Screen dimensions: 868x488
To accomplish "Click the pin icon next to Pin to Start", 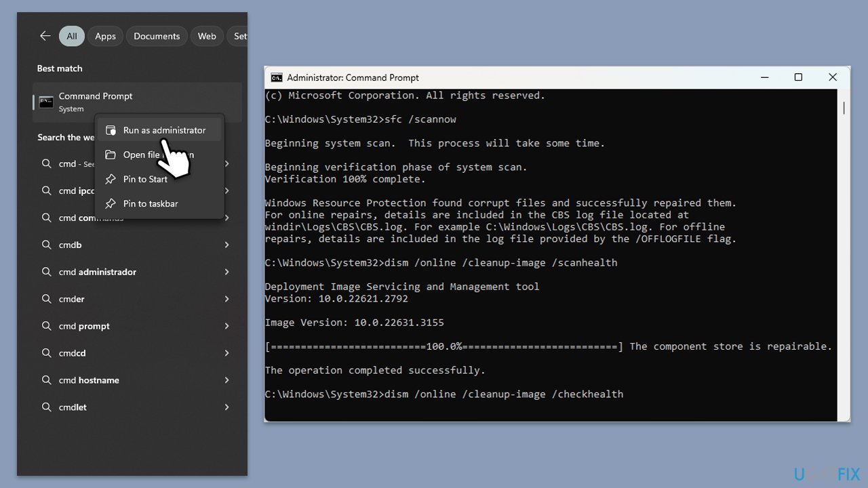I will click(x=110, y=179).
